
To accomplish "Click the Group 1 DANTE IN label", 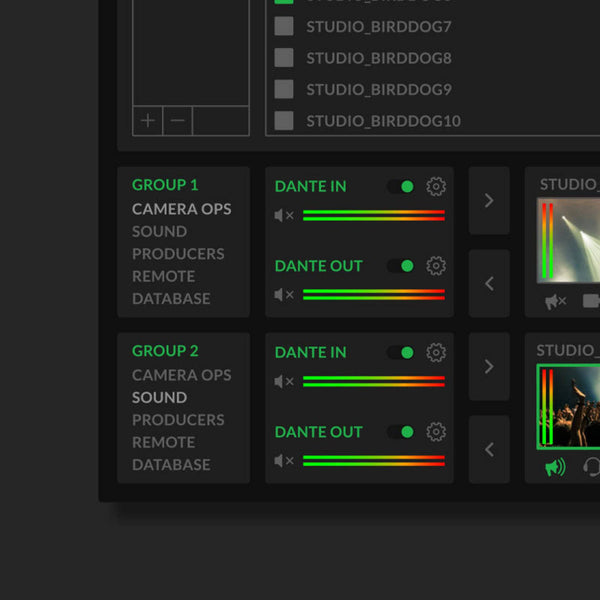I will point(311,186).
